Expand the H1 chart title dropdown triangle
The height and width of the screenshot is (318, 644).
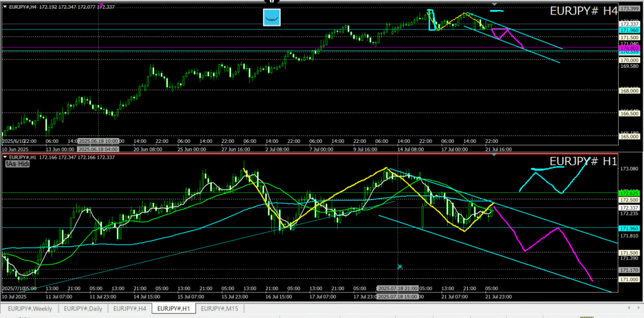pos(6,157)
